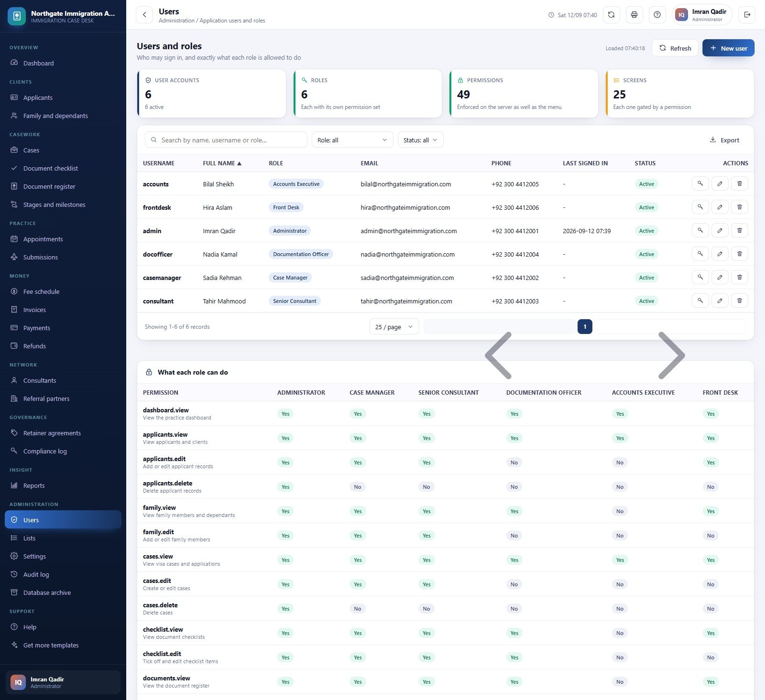Click the reload icon in top bar
This screenshot has width=765, height=700.
[x=611, y=15]
